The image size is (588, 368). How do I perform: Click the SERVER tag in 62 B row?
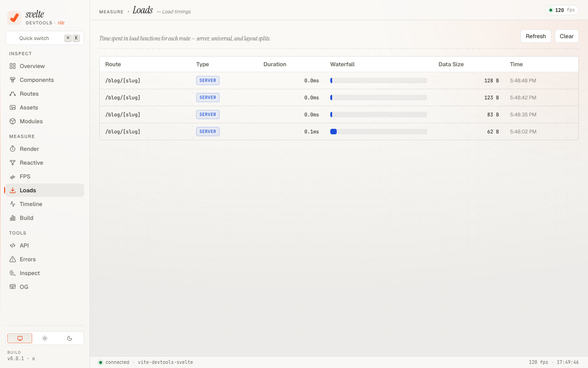(208, 132)
